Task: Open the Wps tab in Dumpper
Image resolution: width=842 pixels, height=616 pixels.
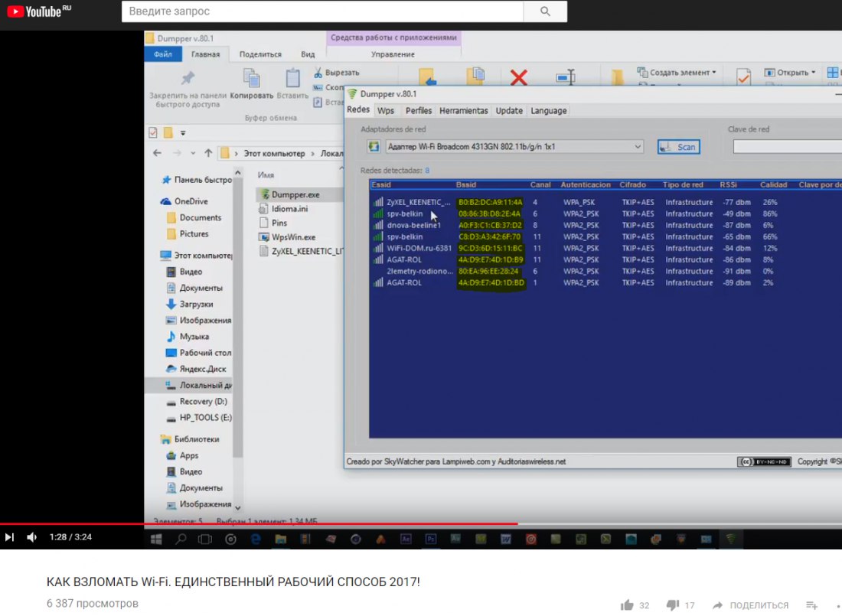Action: point(386,111)
